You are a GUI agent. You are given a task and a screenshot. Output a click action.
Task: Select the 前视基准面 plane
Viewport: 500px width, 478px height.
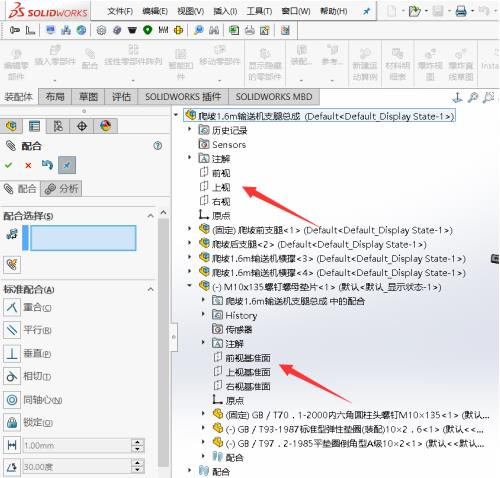(242, 358)
